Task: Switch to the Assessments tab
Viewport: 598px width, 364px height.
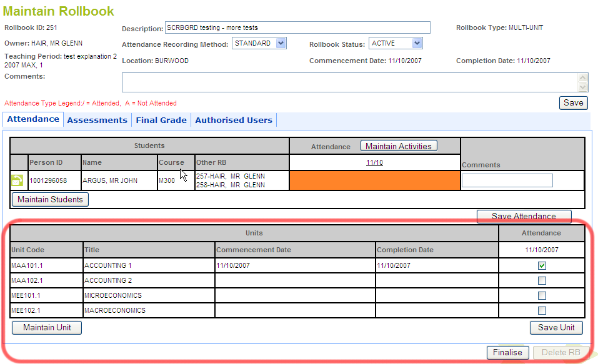Action: (x=97, y=121)
